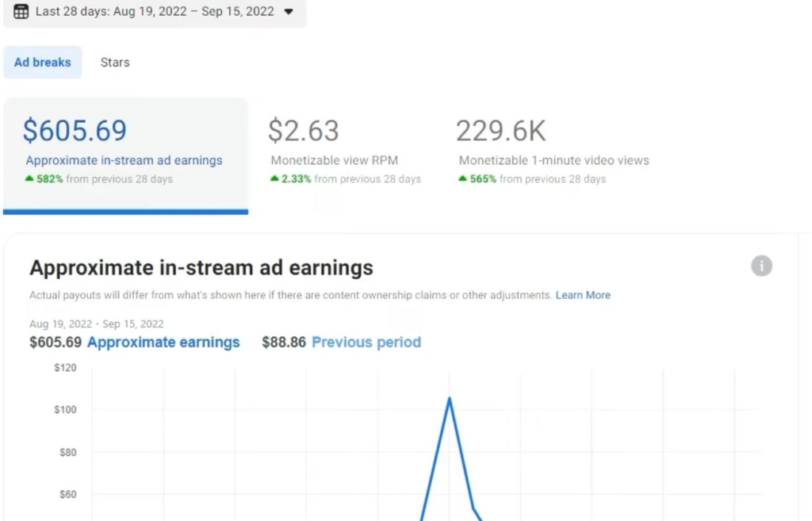
Task: Click the green up arrow beside 582%
Action: tap(30, 179)
